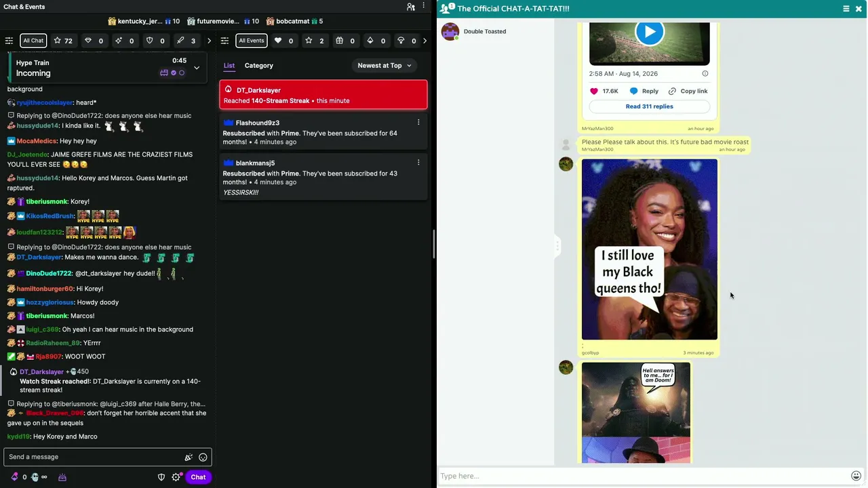This screenshot has width=868, height=488.
Task: Click kentucky_jer gift leaderboard entry
Action: click(143, 21)
